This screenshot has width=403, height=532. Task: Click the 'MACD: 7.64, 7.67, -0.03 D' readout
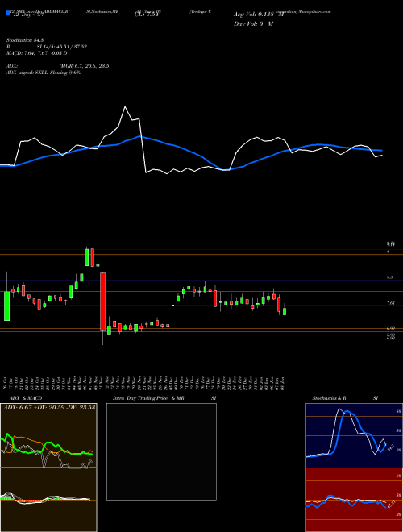click(36, 53)
